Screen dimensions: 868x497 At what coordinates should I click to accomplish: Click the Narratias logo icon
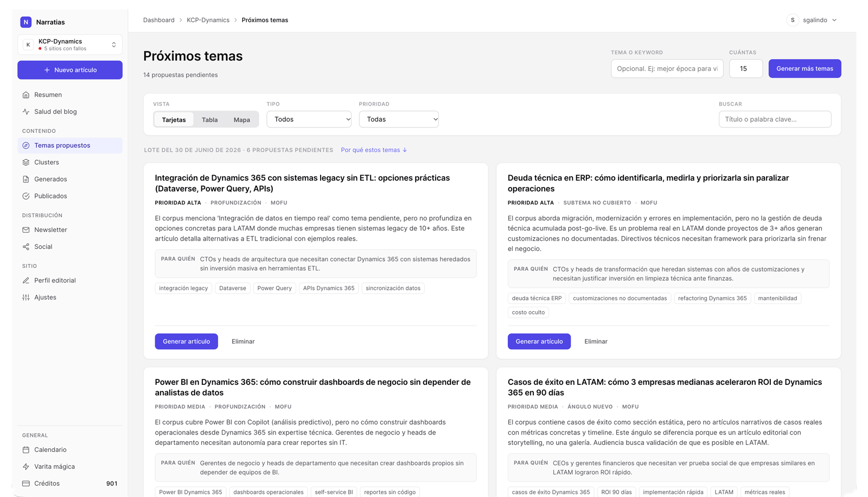pos(25,22)
